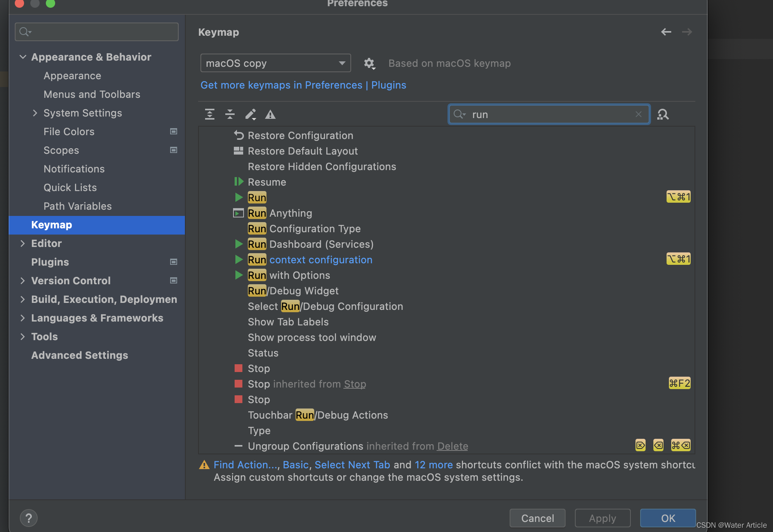Click the Show Conflicts warning icon
The image size is (773, 532).
[270, 115]
